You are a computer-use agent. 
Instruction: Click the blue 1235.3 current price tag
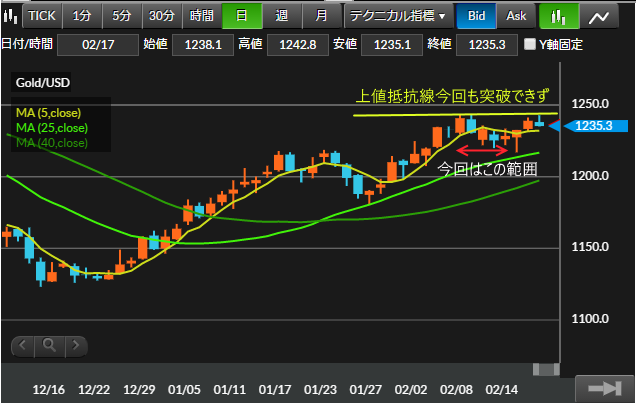tap(595, 126)
